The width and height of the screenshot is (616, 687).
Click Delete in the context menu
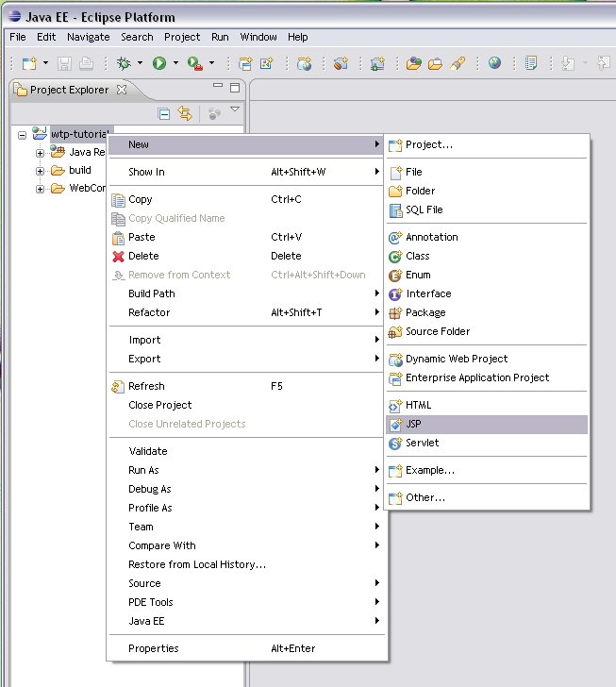[x=246, y=256]
